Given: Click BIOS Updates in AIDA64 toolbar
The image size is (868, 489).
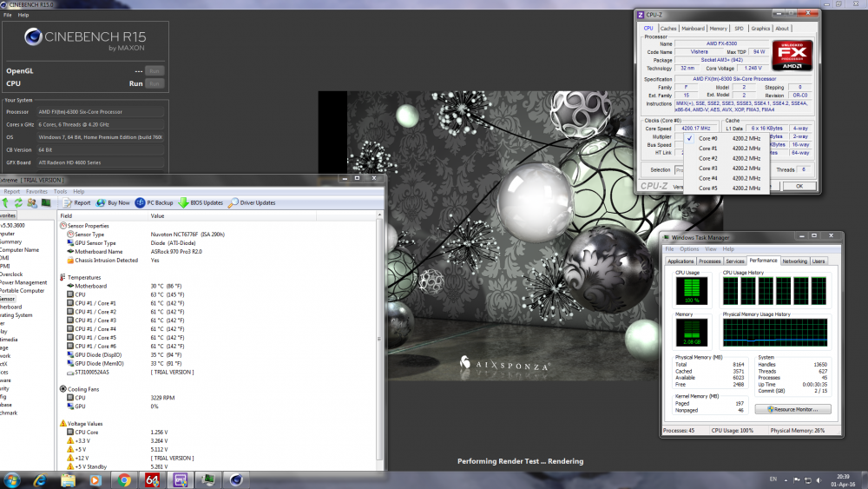Looking at the screenshot, I should pyautogui.click(x=201, y=202).
